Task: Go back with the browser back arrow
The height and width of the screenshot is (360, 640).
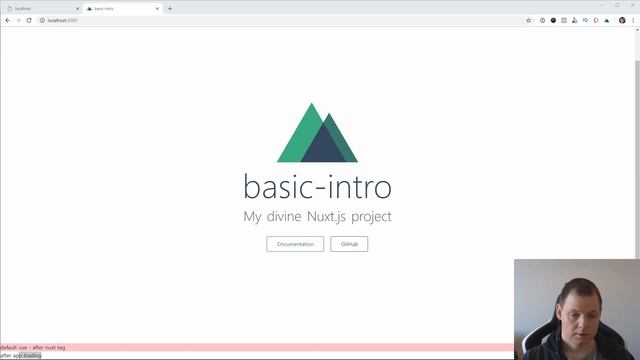Action: 8,20
